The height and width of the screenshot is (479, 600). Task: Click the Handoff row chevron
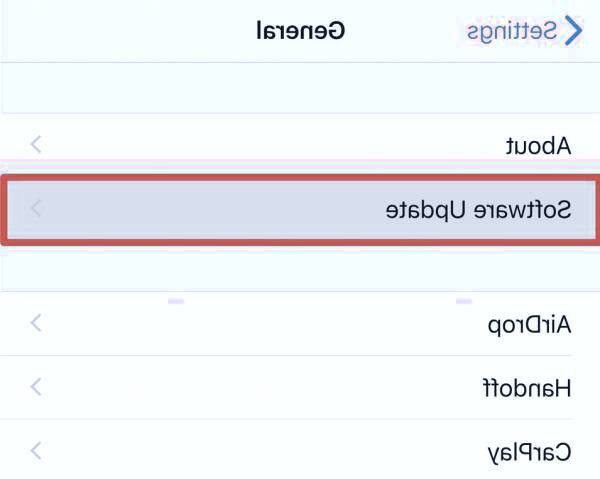click(36, 387)
